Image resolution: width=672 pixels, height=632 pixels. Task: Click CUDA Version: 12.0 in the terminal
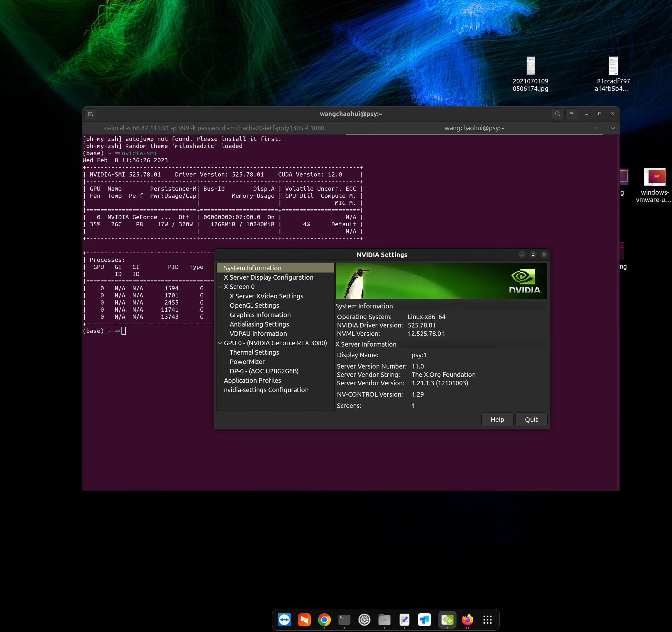point(310,175)
